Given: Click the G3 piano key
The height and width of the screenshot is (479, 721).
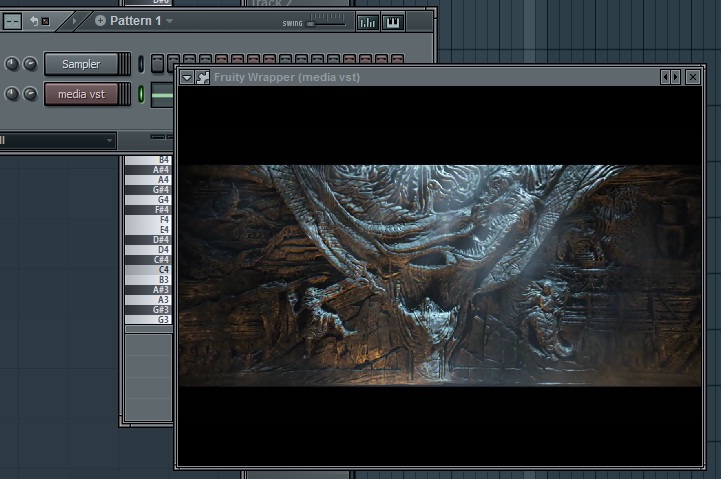Looking at the screenshot, I should (148, 319).
